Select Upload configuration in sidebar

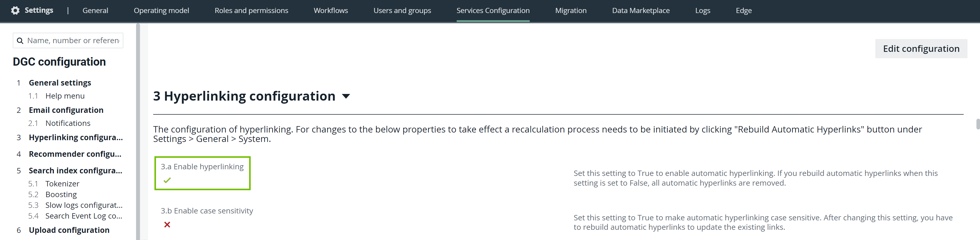69,230
